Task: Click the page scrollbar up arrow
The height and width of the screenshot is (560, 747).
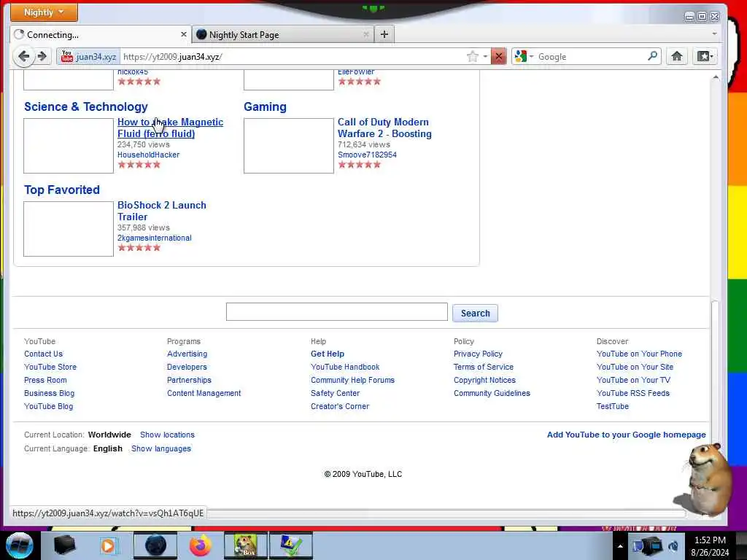Action: point(715,77)
